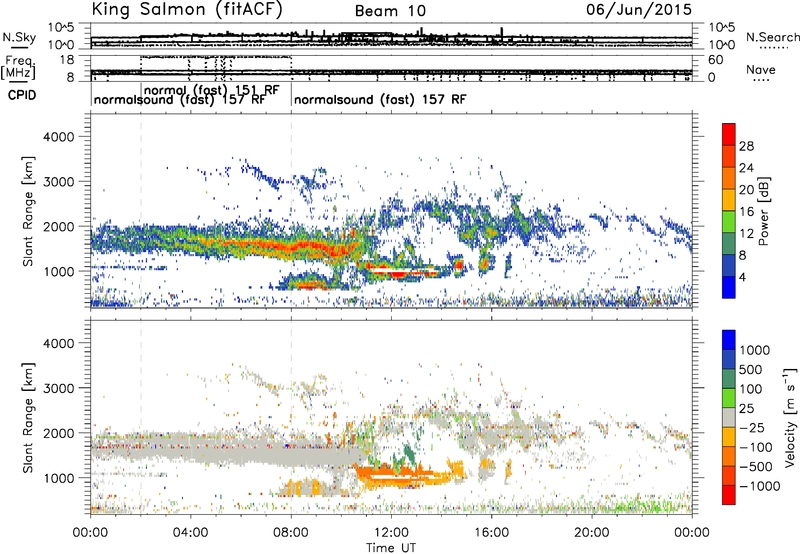Click the "04:00" time axis label

(191, 533)
